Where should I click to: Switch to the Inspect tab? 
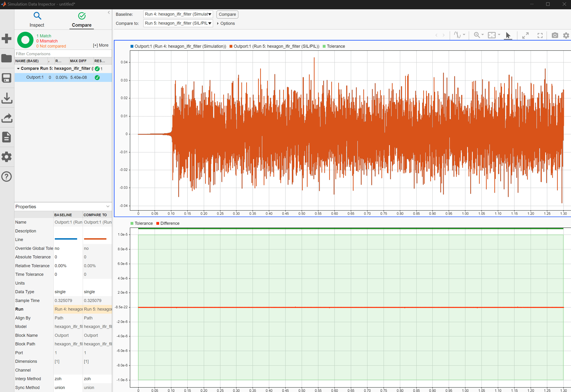coord(37,20)
